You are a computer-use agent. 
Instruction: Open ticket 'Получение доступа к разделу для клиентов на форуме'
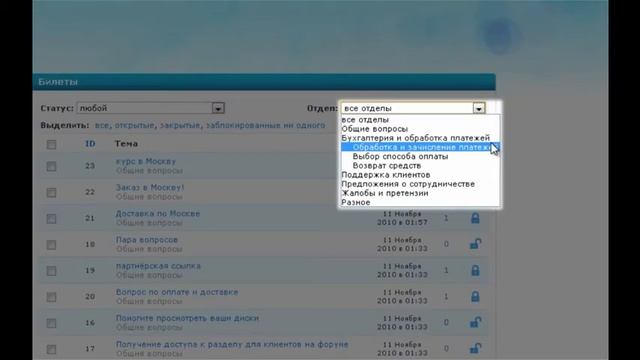pos(232,344)
